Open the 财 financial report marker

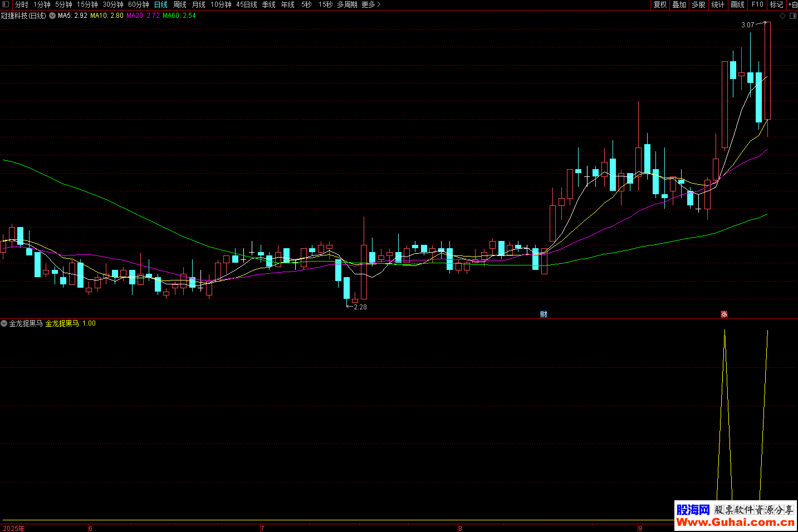544,314
